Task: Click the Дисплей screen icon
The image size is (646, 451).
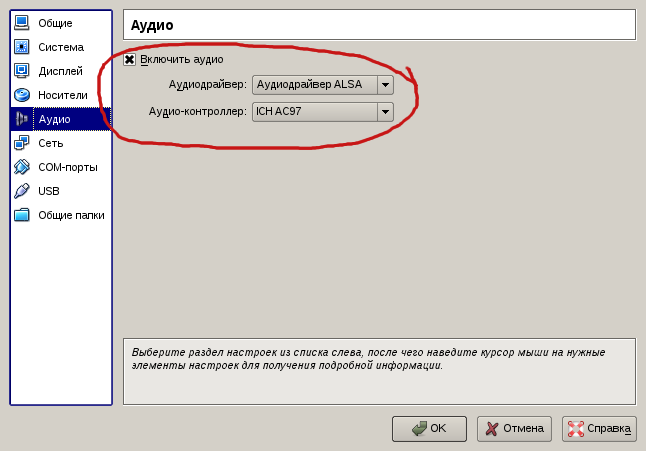Action: 22,71
